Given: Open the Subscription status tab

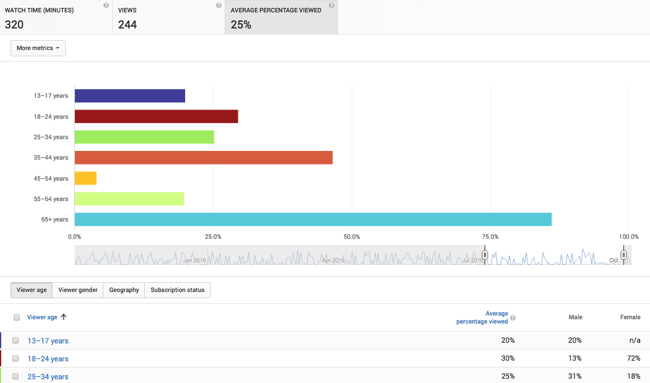Looking at the screenshot, I should point(177,290).
